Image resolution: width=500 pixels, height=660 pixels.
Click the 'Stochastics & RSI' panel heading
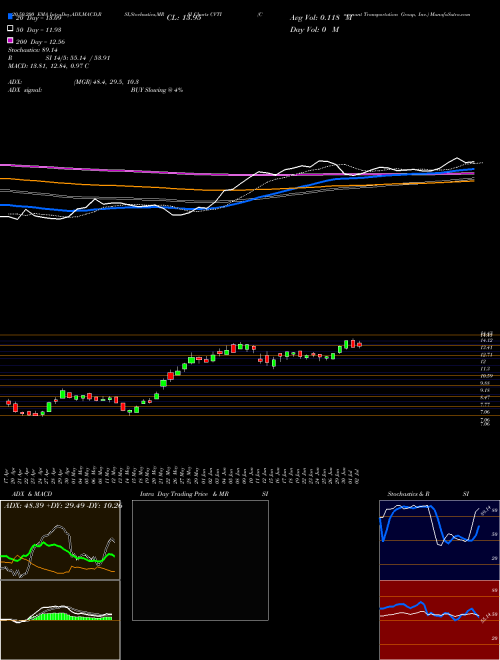click(428, 494)
